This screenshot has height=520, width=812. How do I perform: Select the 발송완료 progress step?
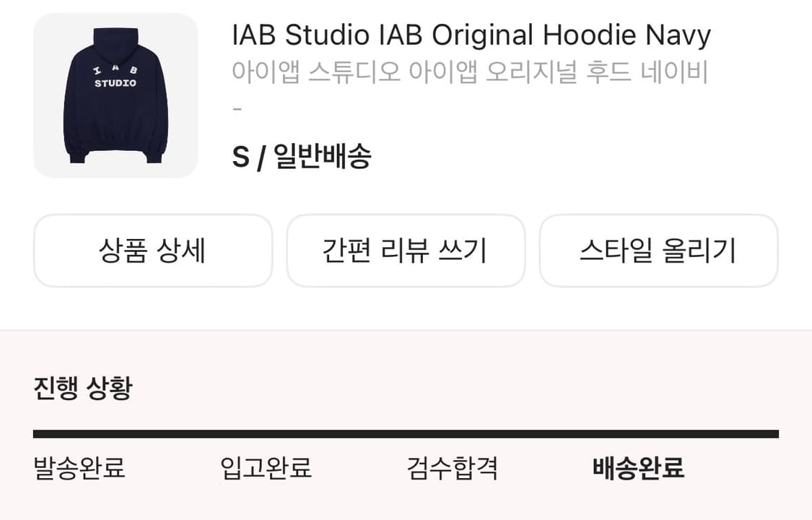point(79,468)
